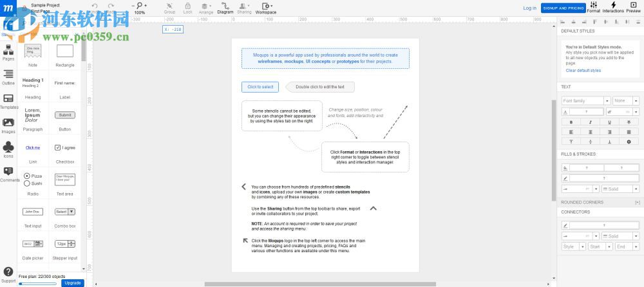Image resolution: width=644 pixels, height=287 pixels.
Task: Open the Pages sidebar panel
Action: tap(8, 53)
